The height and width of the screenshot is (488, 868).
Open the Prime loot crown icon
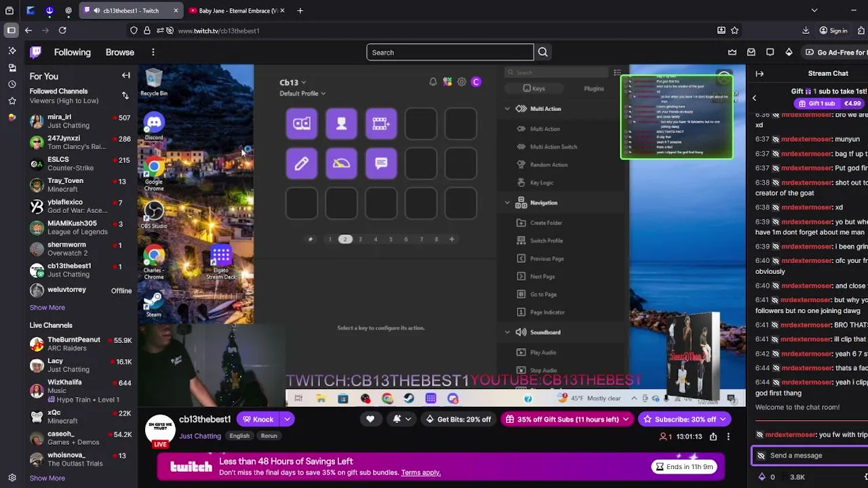pos(732,52)
